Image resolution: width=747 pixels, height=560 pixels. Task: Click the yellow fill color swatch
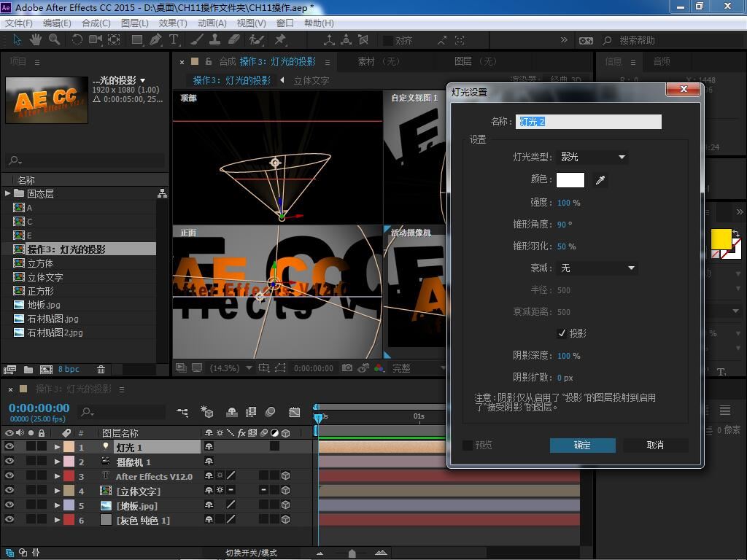[x=721, y=239]
